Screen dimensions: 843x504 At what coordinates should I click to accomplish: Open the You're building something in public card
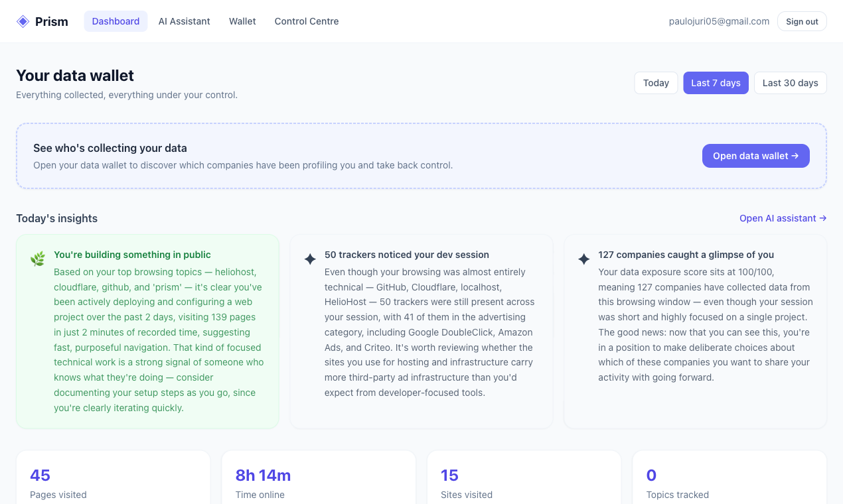coord(147,332)
